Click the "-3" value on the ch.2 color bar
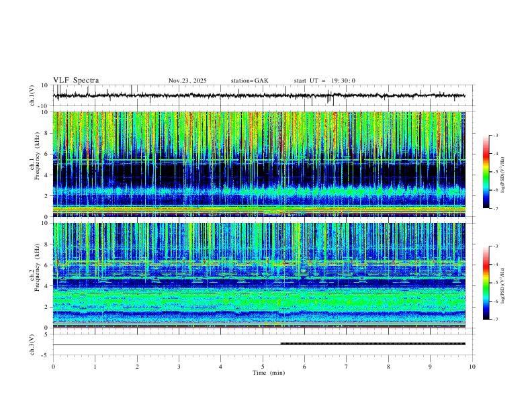The width and height of the screenshot is (532, 411). pos(495,246)
